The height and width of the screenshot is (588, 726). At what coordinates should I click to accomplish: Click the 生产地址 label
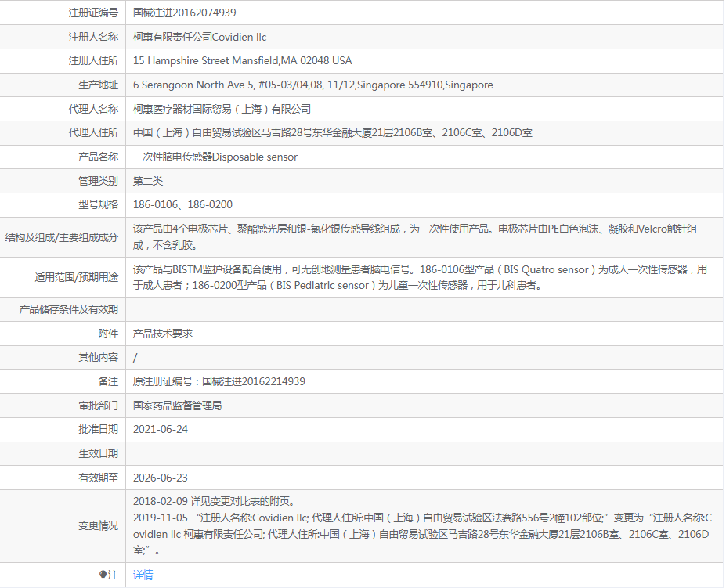point(98,85)
